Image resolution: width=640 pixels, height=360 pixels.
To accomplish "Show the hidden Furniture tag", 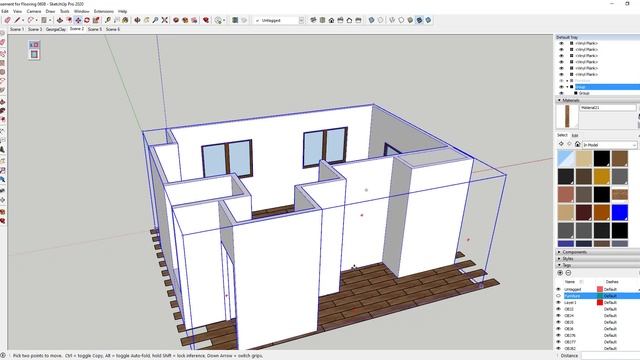I will pos(559,296).
